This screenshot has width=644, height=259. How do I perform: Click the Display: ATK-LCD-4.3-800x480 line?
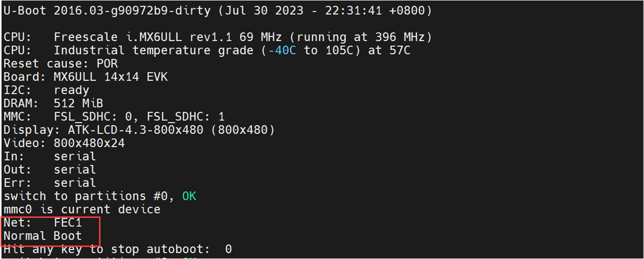tap(139, 130)
